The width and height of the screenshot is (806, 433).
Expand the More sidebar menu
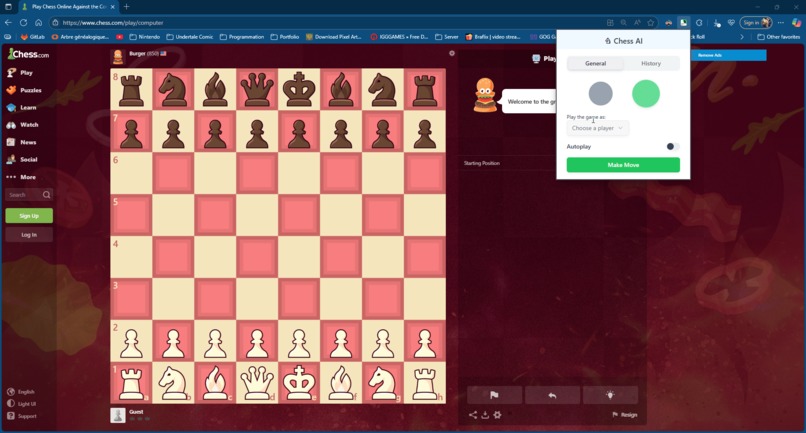pos(22,177)
